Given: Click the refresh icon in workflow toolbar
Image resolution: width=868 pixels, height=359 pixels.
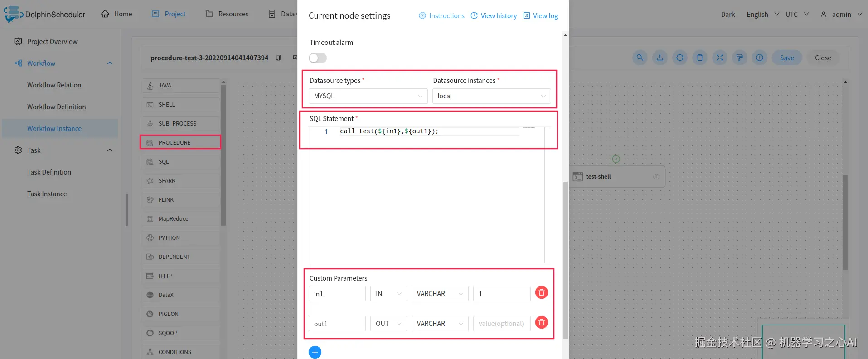Looking at the screenshot, I should click(680, 58).
